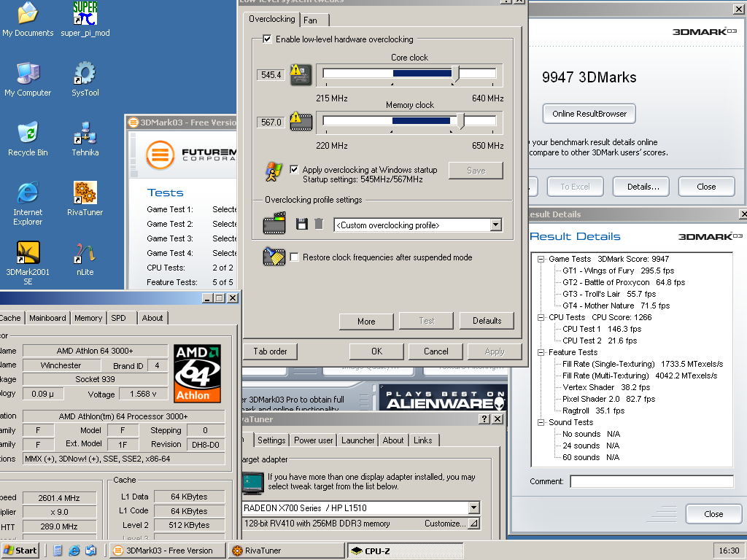Open RivaTuner Power user tab
Image resolution: width=747 pixels, height=560 pixels.
pos(314,440)
